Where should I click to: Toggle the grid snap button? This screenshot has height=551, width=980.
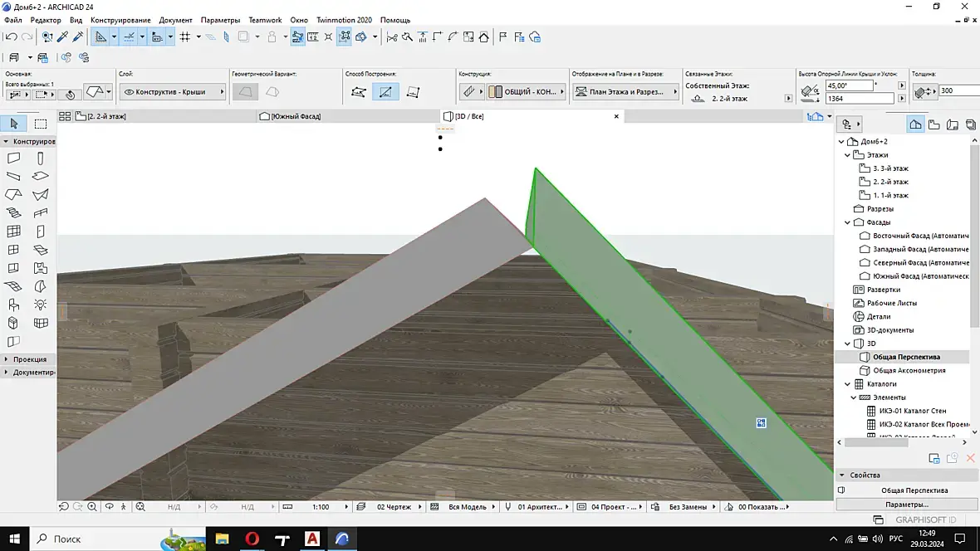[x=185, y=37]
